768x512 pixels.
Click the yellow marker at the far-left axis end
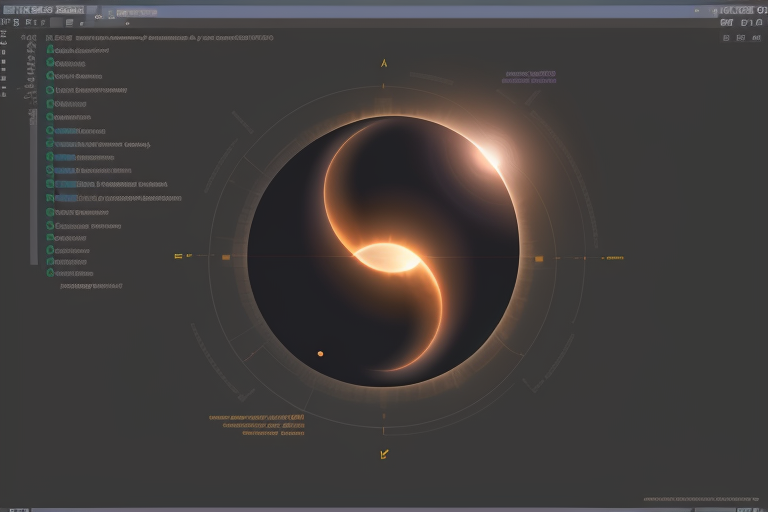[x=179, y=256]
